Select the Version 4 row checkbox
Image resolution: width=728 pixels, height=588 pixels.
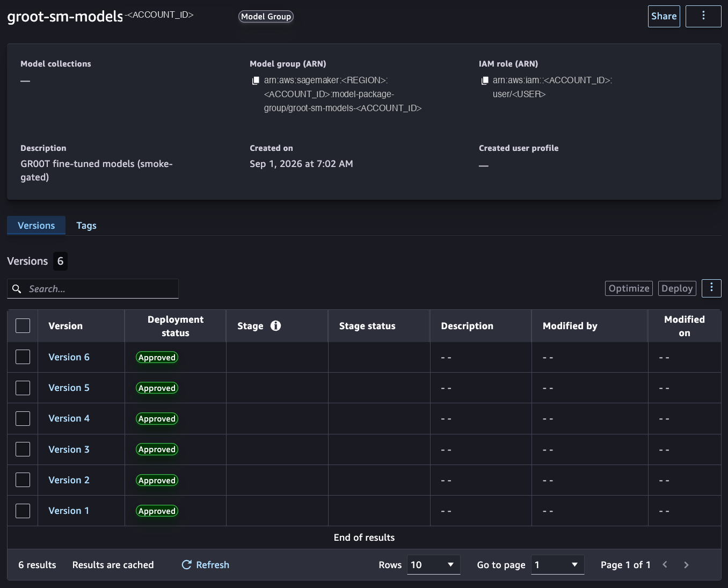[x=23, y=418]
